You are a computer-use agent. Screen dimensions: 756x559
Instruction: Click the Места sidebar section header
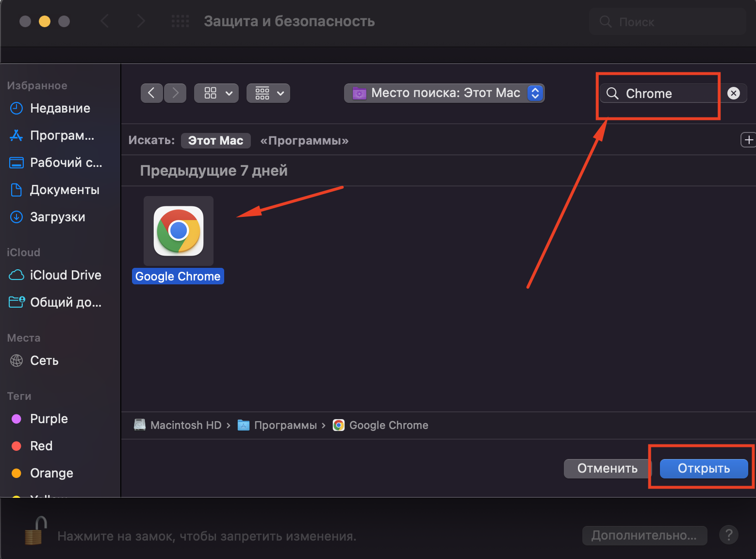coord(24,338)
